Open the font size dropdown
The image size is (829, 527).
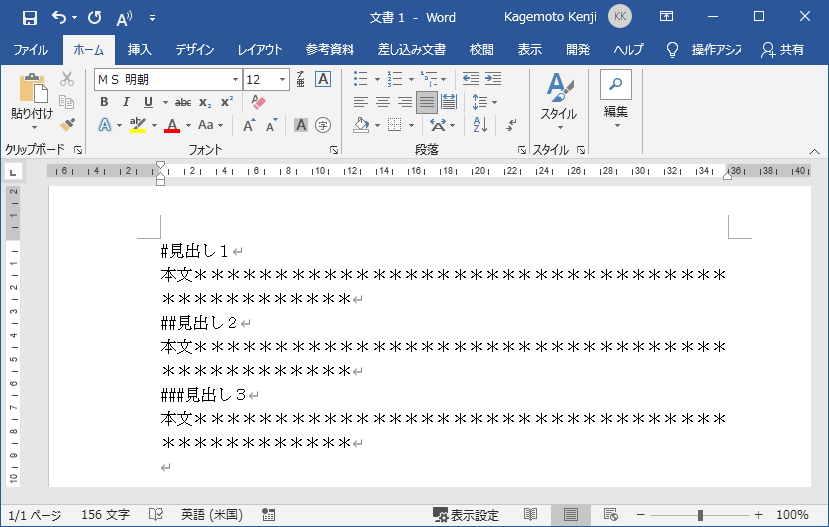(x=282, y=80)
